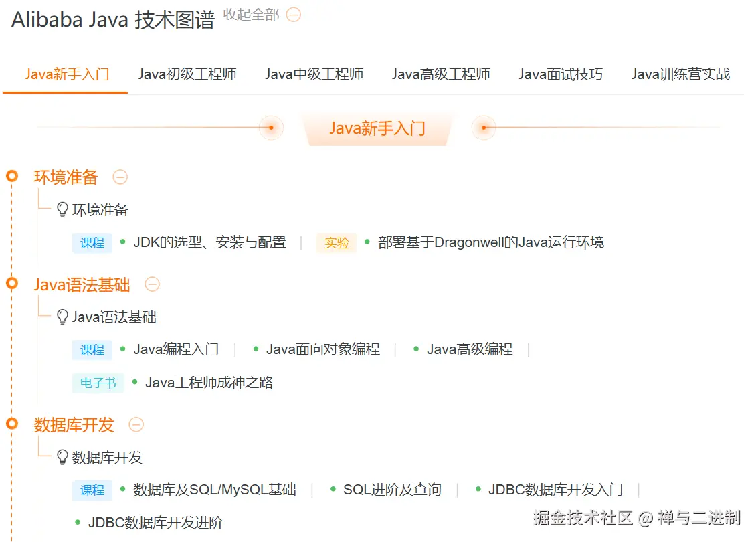Click the left timeline dot beside Java新手入门 banner

(270, 127)
